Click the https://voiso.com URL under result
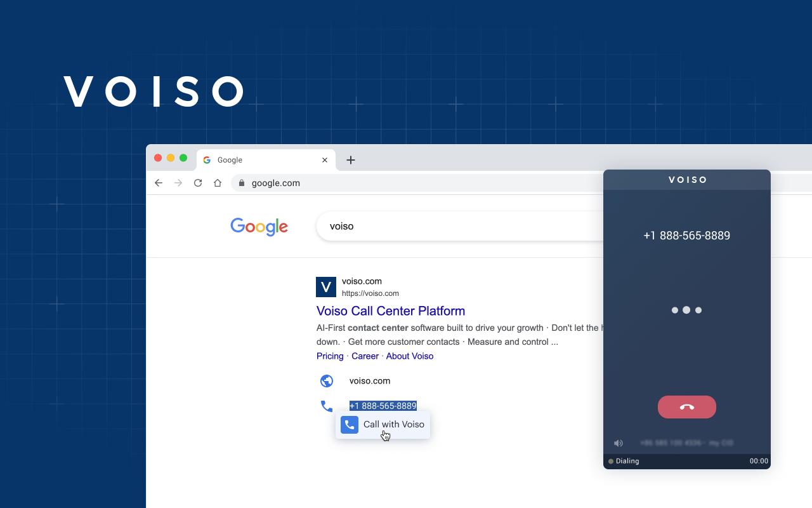The height and width of the screenshot is (508, 812). (x=370, y=293)
